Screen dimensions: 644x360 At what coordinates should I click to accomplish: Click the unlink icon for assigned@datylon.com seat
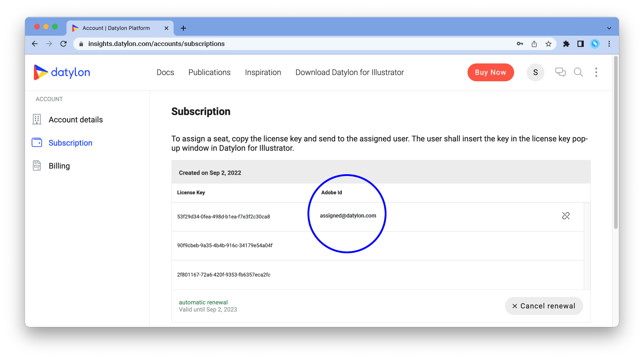coord(566,216)
